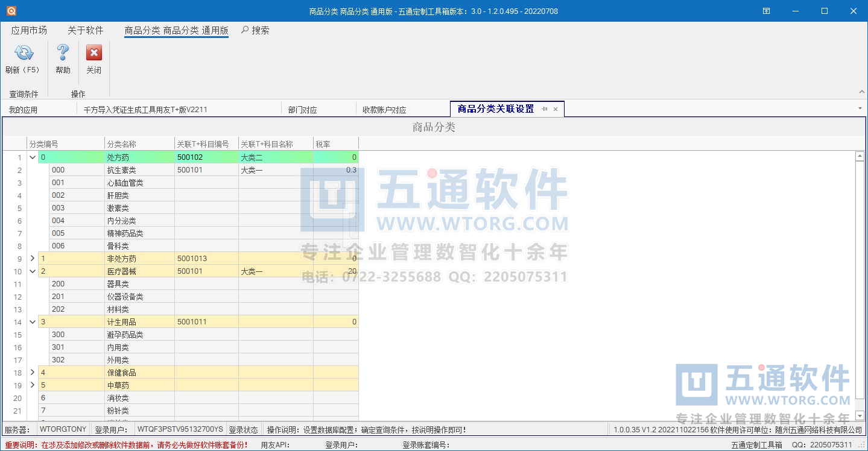Image resolution: width=868 pixels, height=451 pixels.
Task: Click the 刷新 (F5) refresh icon
Action: point(23,54)
